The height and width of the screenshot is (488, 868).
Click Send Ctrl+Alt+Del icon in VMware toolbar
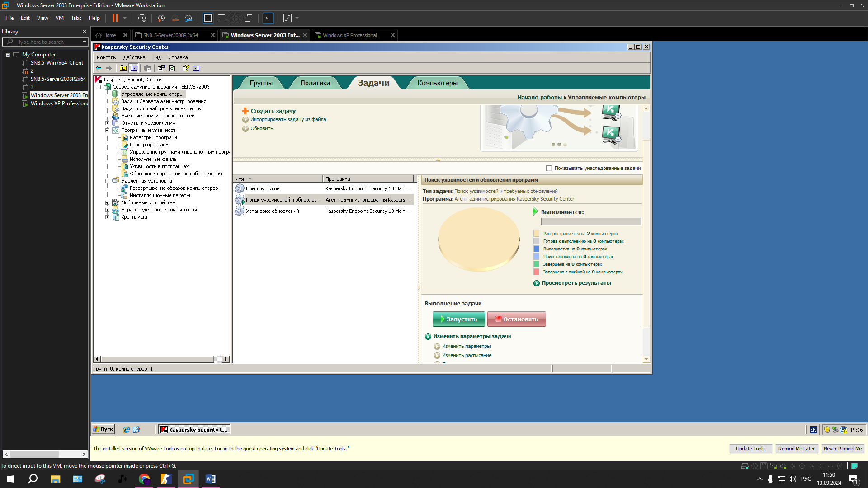click(142, 18)
